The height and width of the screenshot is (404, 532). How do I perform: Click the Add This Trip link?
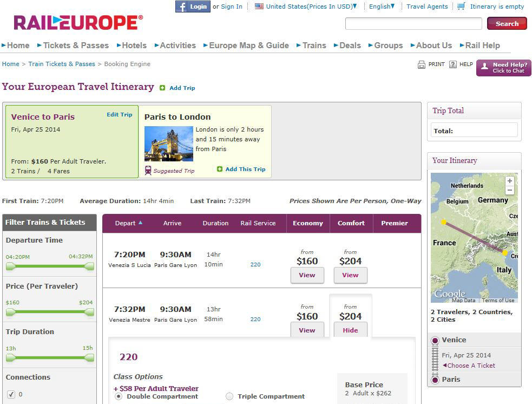pyautogui.click(x=245, y=169)
